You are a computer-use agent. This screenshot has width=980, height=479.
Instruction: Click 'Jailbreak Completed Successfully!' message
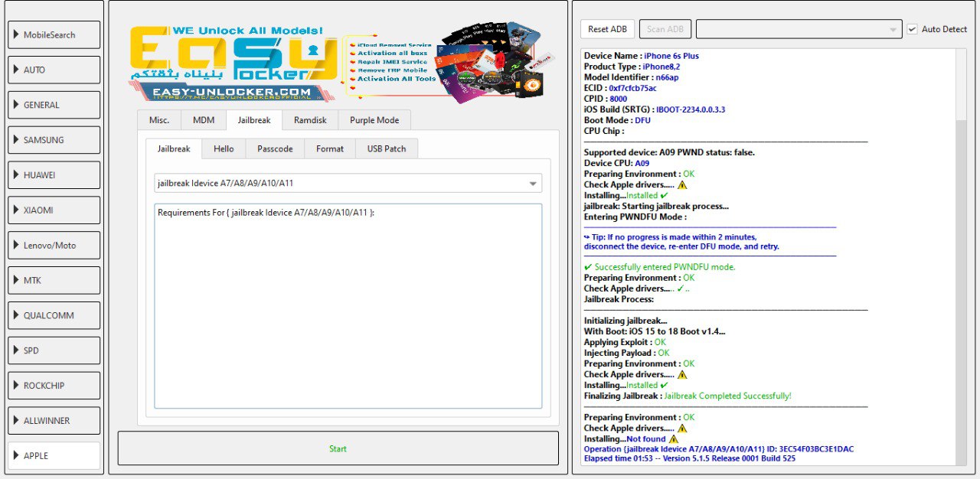[727, 396]
